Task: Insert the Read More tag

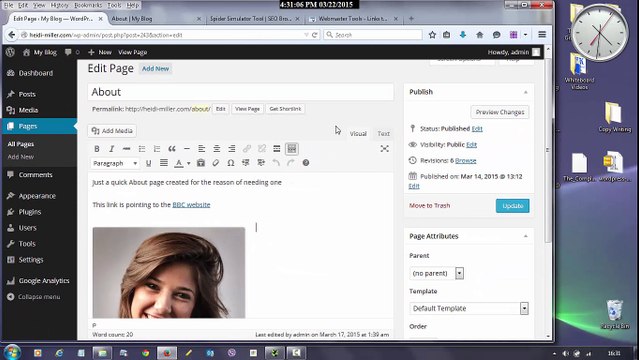Action: point(277,149)
